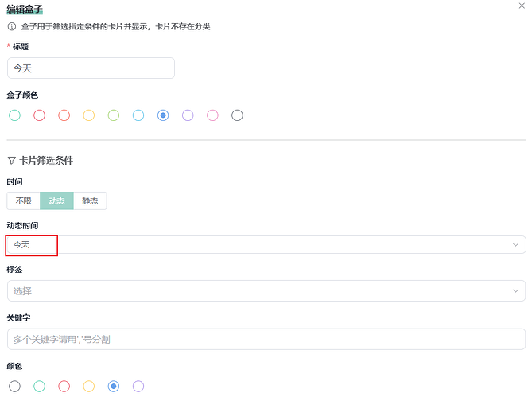Viewport: 532px width, 397px height.
Task: Click the chevron arrow of 动态时间 dropdown
Action: point(515,244)
